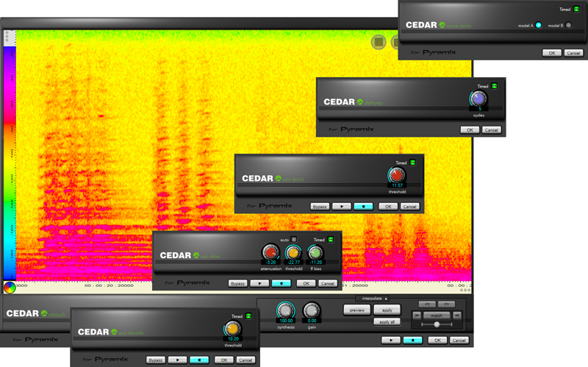
Task: Stop playback in auto dehiss window
Action: 282,283
